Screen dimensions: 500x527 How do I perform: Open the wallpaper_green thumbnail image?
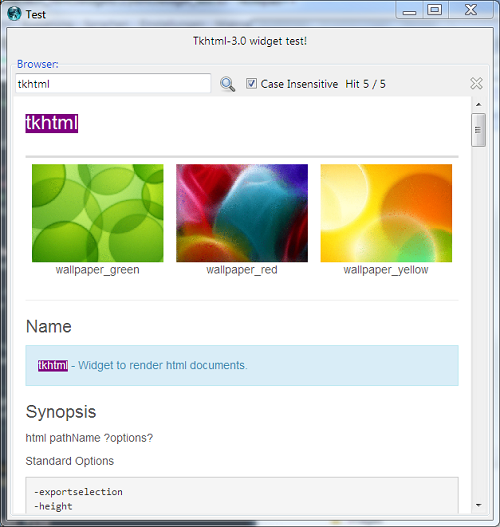pos(97,213)
